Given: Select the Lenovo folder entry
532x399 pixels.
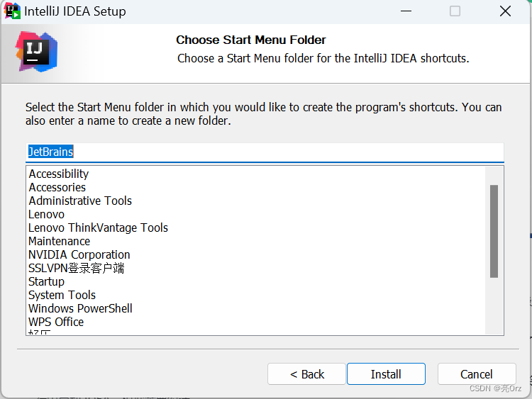Looking at the screenshot, I should [x=47, y=214].
